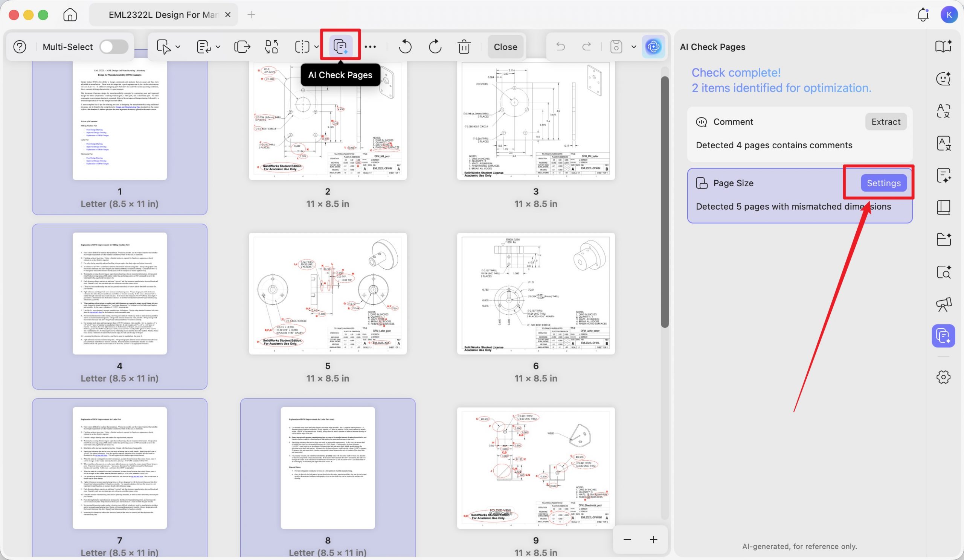This screenshot has height=560, width=964.
Task: Click the smiley face sparkle sidebar icon
Action: click(943, 78)
